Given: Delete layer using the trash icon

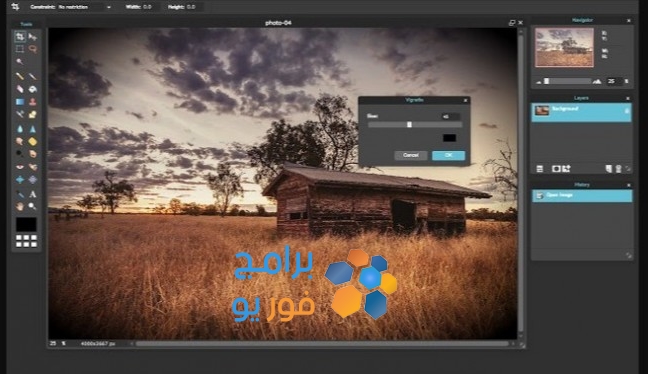Looking at the screenshot, I should tap(619, 169).
